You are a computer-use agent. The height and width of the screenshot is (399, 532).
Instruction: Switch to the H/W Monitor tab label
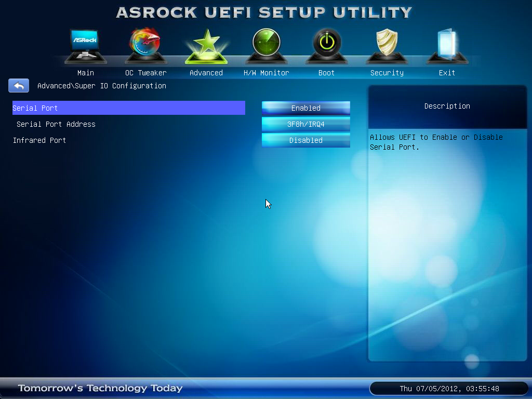(x=267, y=73)
